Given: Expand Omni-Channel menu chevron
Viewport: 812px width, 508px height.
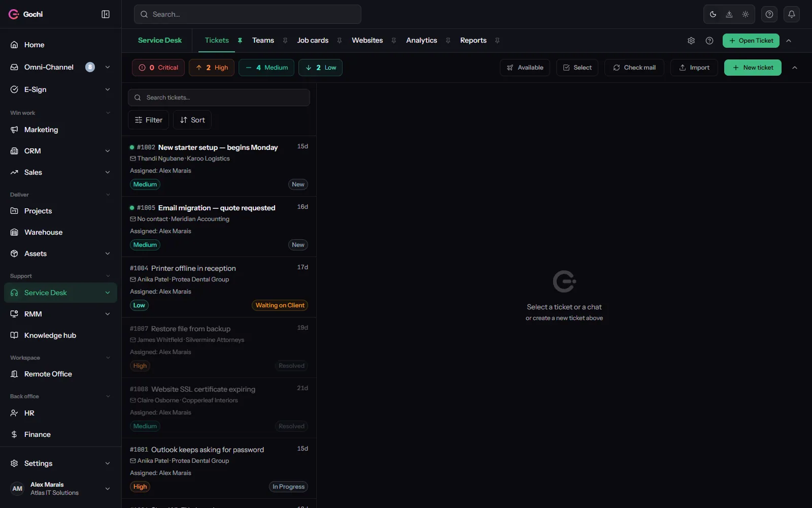Looking at the screenshot, I should pos(108,67).
